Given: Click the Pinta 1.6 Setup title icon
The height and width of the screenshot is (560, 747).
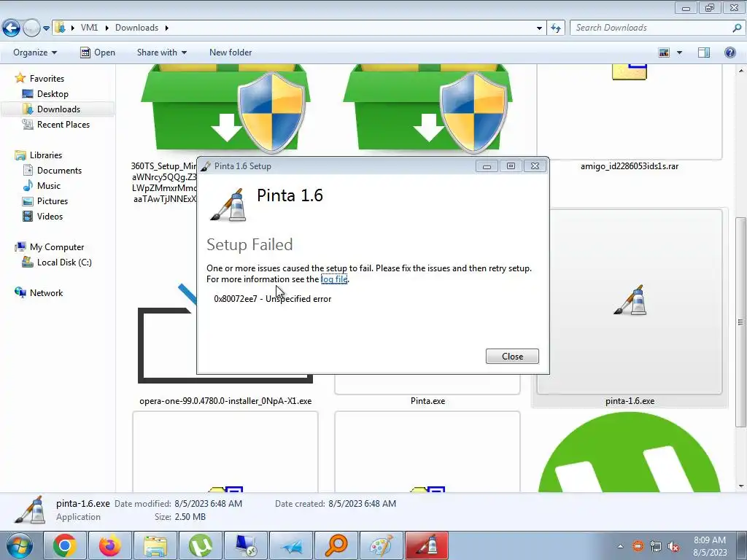Looking at the screenshot, I should pos(206,166).
